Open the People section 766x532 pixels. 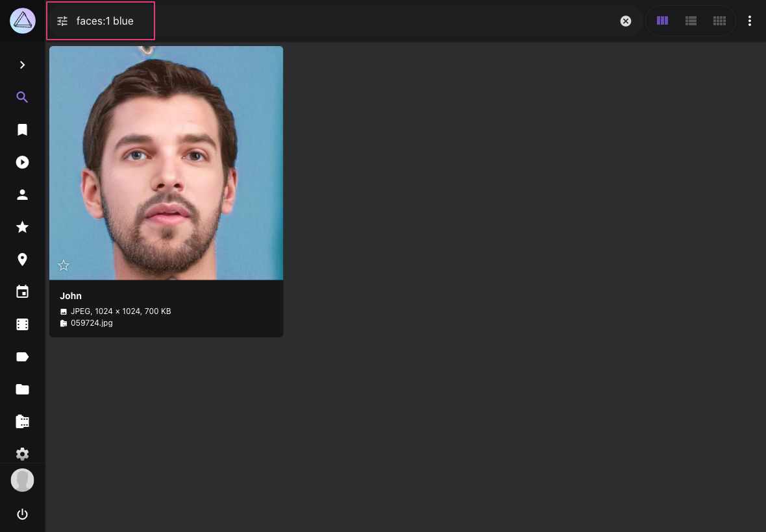click(x=23, y=195)
